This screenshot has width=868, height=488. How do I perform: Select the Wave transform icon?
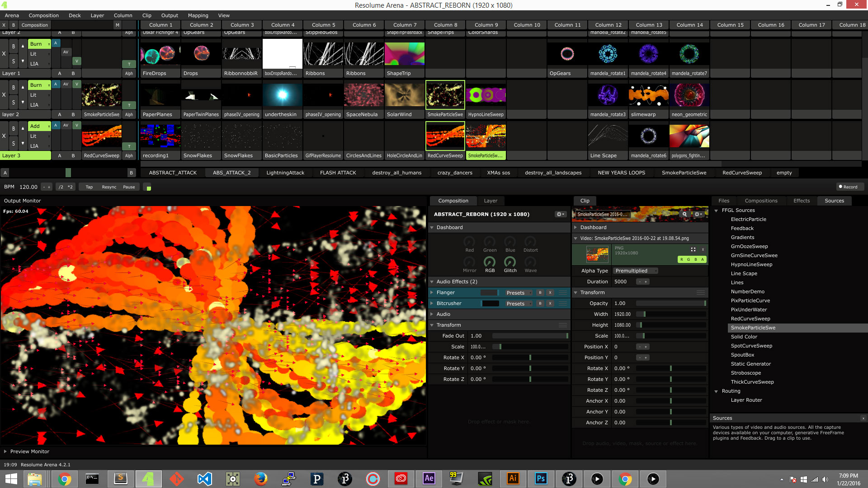530,263
